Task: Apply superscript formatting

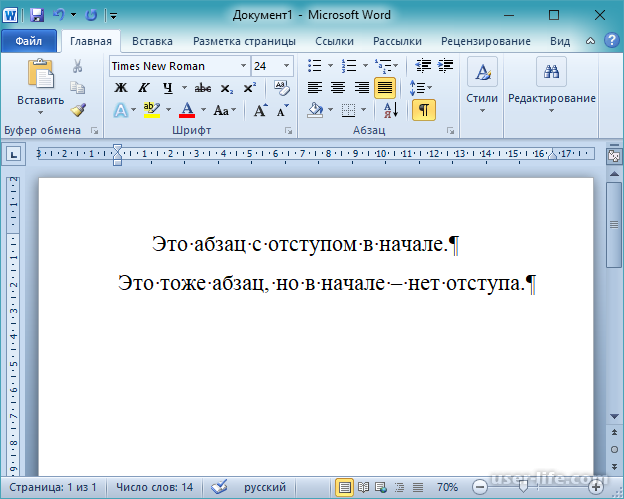Action: (250, 88)
